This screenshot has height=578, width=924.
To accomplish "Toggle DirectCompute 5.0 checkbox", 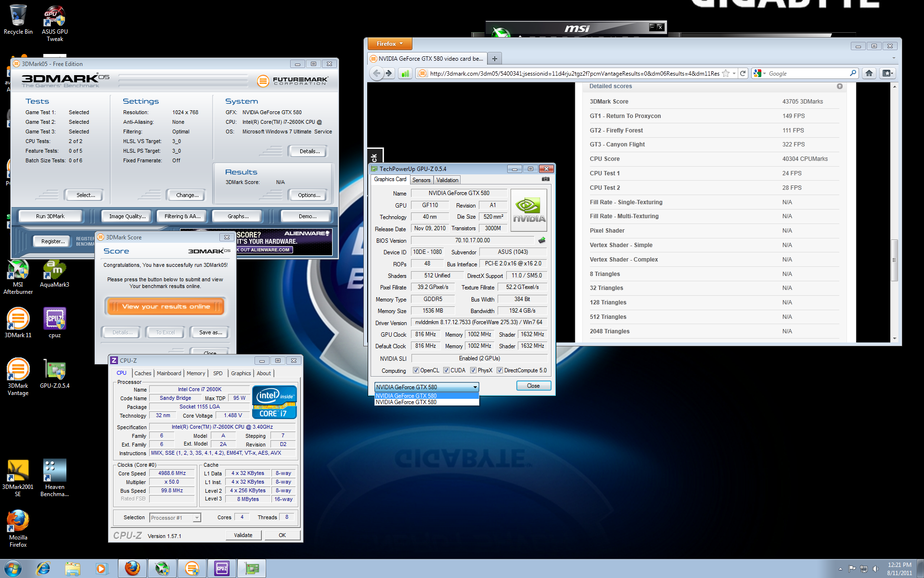I will point(500,370).
